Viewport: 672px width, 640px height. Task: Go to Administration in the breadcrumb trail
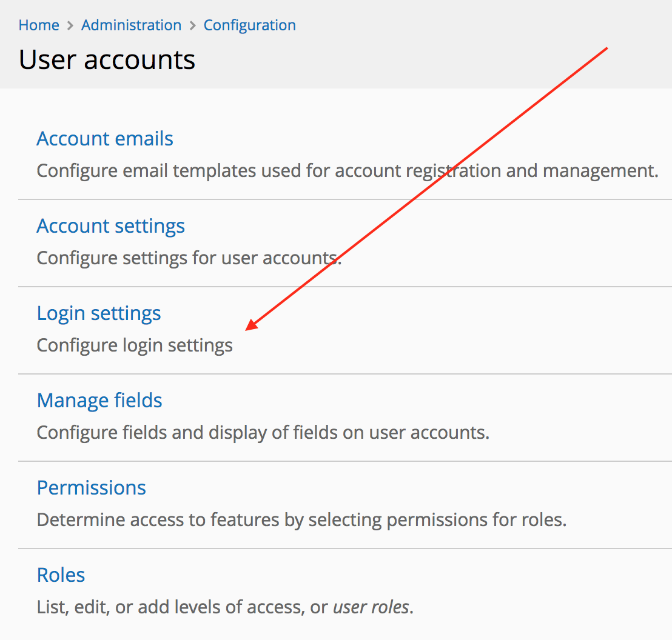131,25
